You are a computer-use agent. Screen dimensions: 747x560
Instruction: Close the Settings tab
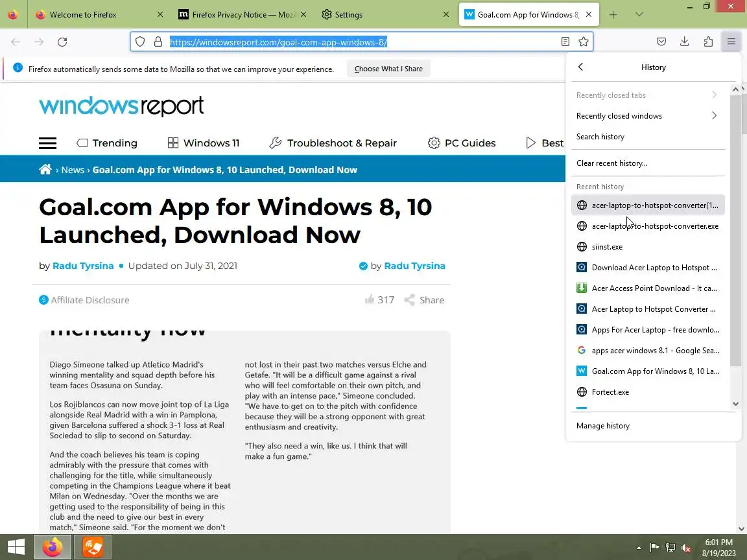coord(446,15)
